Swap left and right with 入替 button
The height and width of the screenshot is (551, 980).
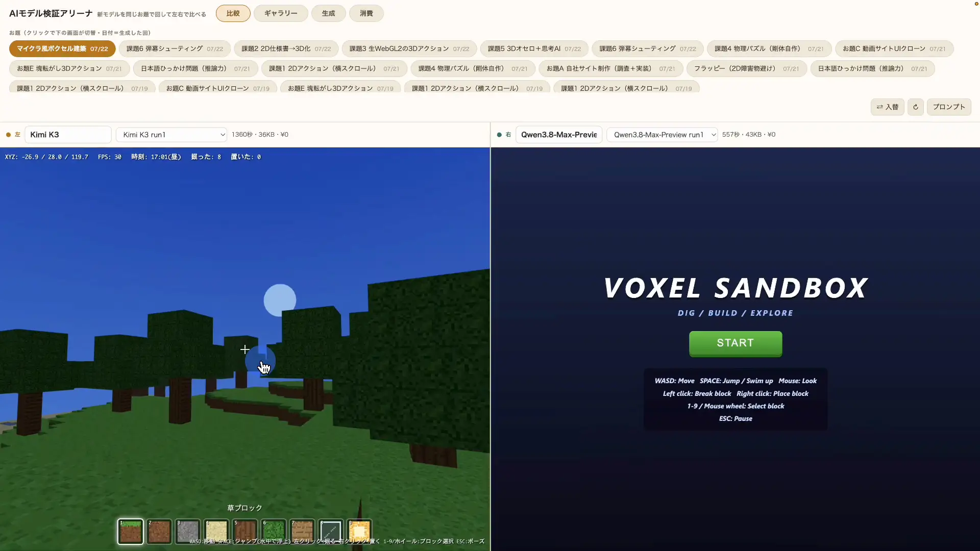(888, 107)
